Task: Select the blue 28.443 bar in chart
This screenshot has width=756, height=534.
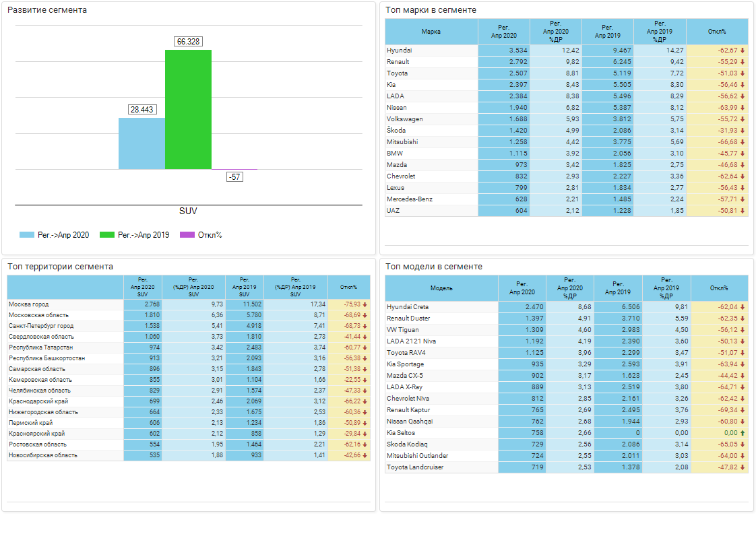Action: (141, 143)
